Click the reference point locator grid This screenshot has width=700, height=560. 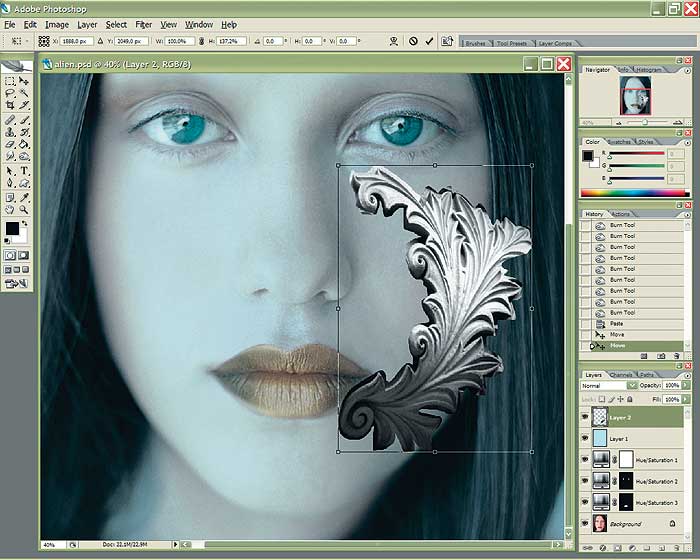click(44, 41)
